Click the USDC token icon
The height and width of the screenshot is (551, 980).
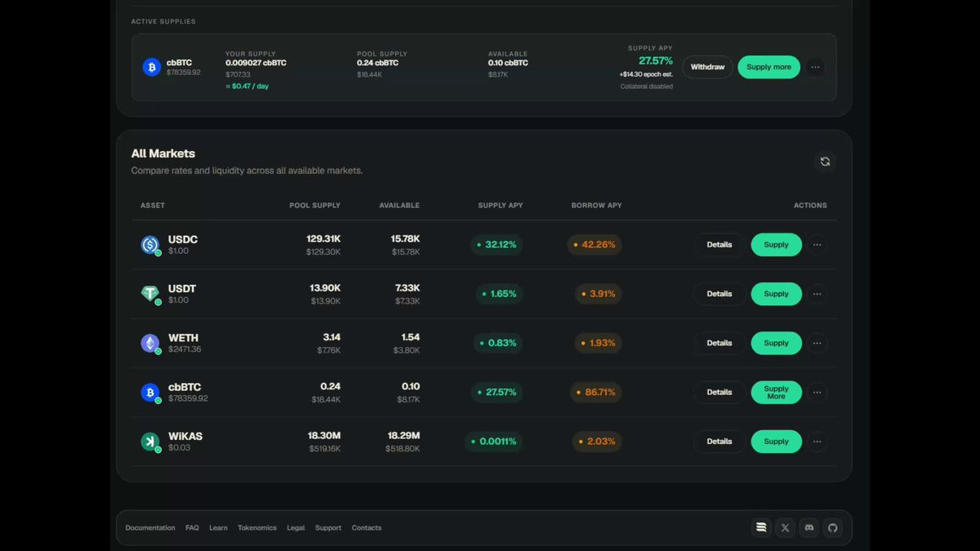(150, 245)
